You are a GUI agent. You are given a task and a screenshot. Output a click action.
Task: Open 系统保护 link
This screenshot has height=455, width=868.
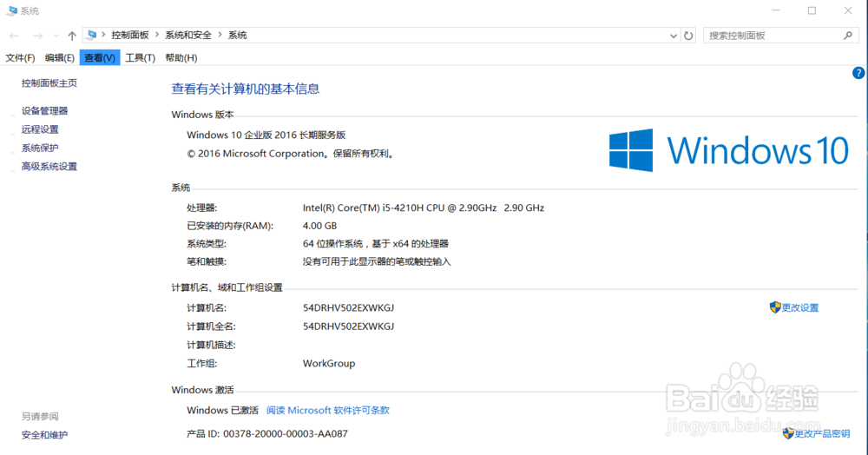(x=40, y=148)
